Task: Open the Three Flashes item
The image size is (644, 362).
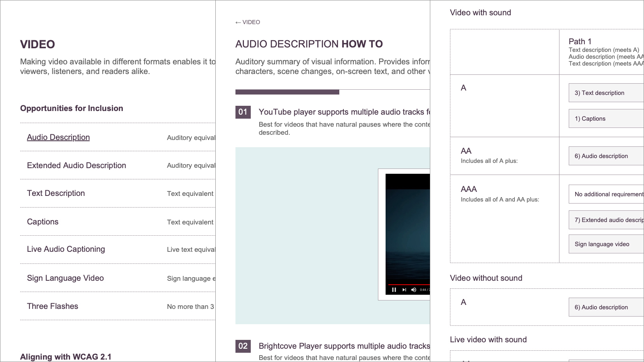Action: pyautogui.click(x=53, y=306)
